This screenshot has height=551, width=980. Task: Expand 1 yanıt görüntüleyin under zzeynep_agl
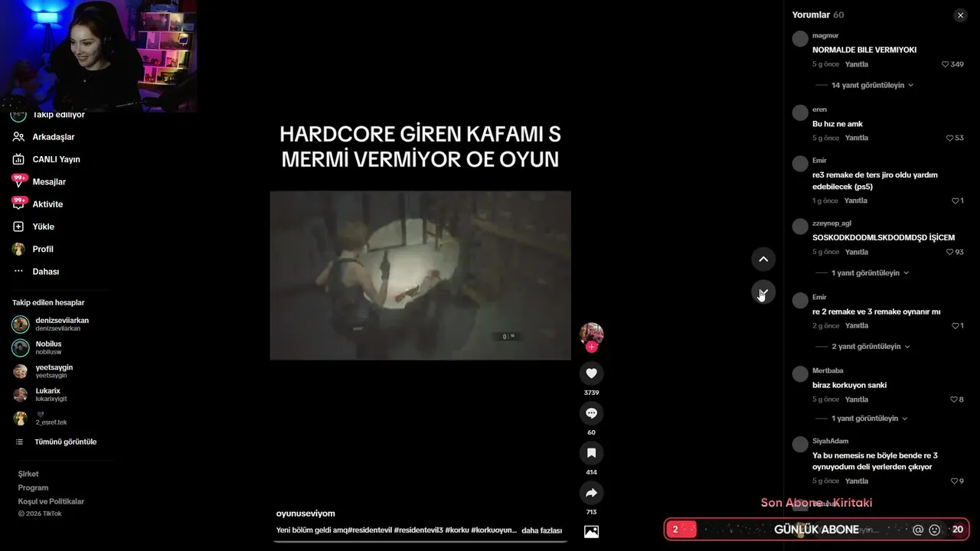[x=870, y=272]
